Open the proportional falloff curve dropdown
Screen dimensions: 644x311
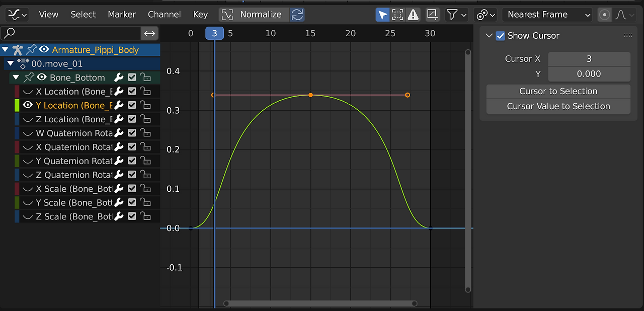[624, 15]
